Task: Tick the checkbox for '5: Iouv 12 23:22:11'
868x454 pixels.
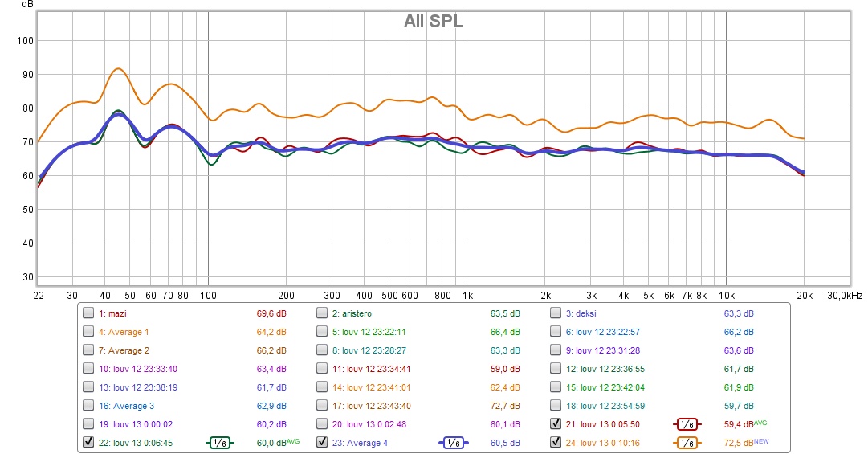Action: pos(322,332)
